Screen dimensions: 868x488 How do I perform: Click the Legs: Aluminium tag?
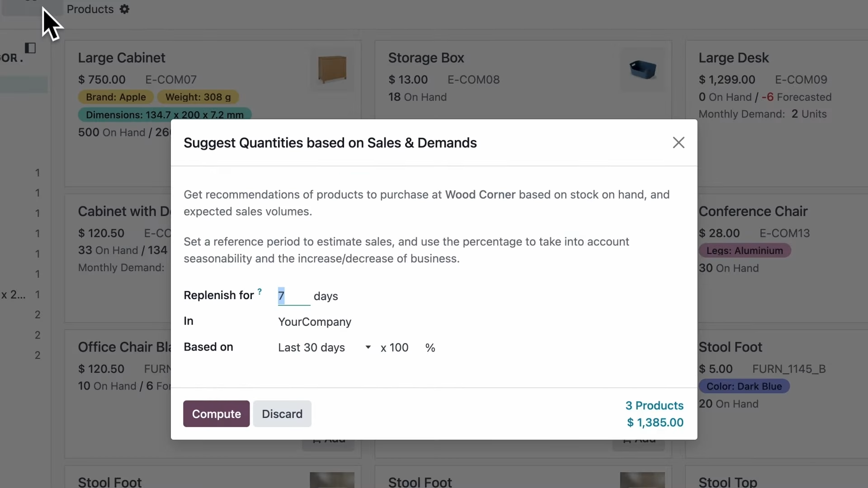point(745,251)
